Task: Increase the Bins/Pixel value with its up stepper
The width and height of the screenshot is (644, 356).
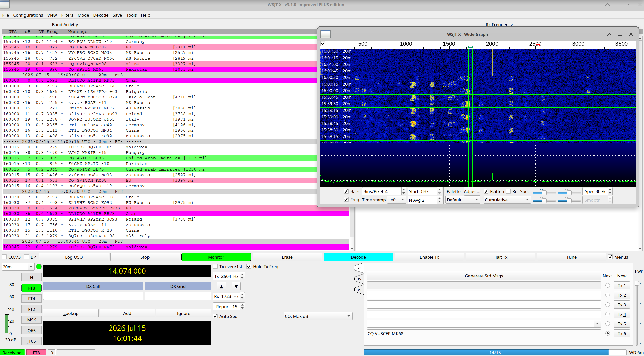Action: 404,189
